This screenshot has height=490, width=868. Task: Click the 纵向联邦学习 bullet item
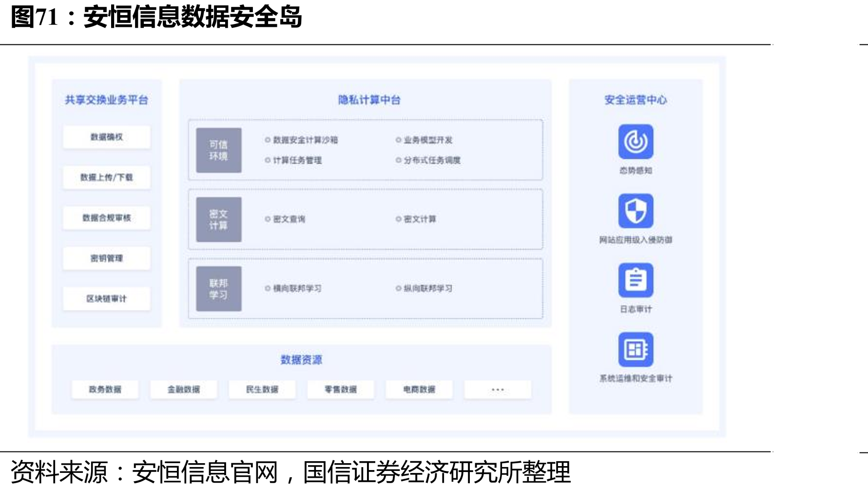tap(424, 288)
